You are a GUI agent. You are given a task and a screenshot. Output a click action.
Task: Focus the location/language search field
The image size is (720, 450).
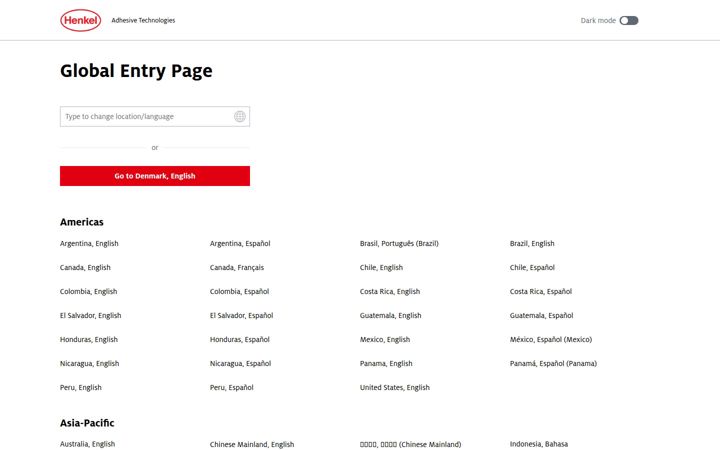click(155, 117)
